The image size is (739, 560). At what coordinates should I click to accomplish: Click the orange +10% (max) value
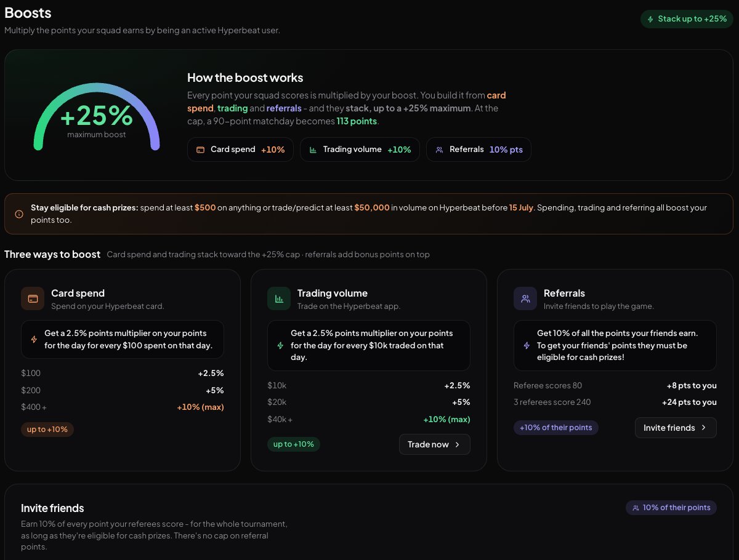(x=200, y=407)
